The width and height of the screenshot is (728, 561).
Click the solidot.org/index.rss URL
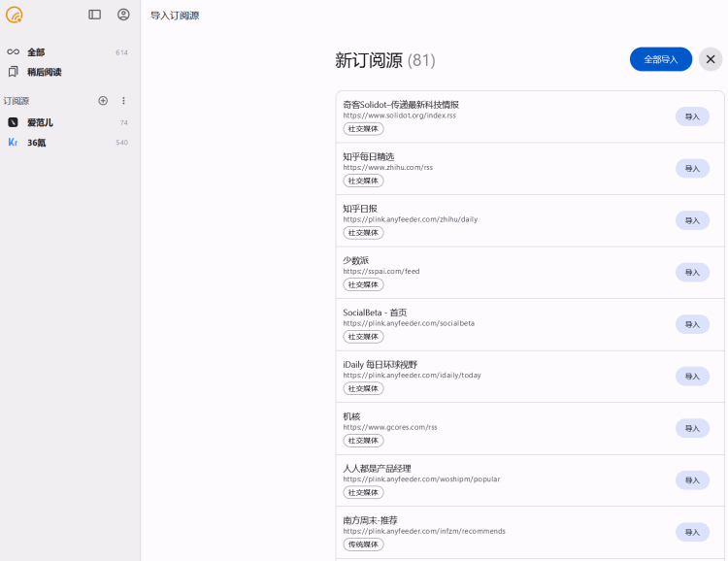[399, 115]
